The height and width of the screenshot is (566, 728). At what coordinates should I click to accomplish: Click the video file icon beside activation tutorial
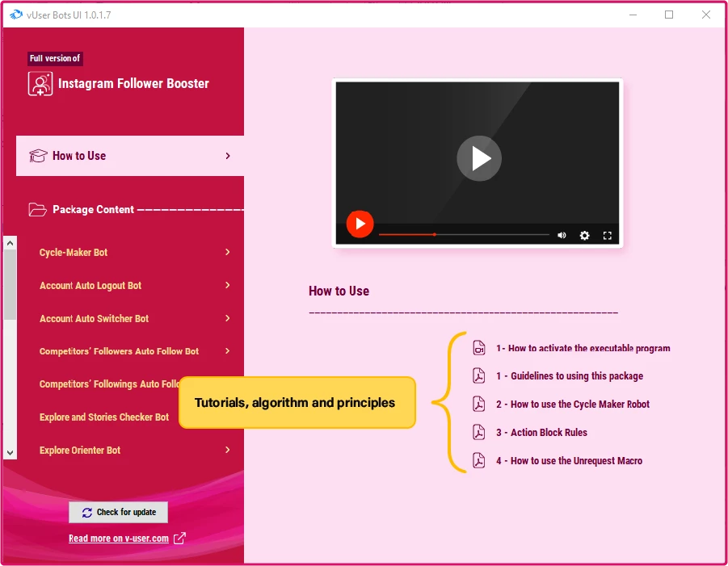tap(478, 347)
